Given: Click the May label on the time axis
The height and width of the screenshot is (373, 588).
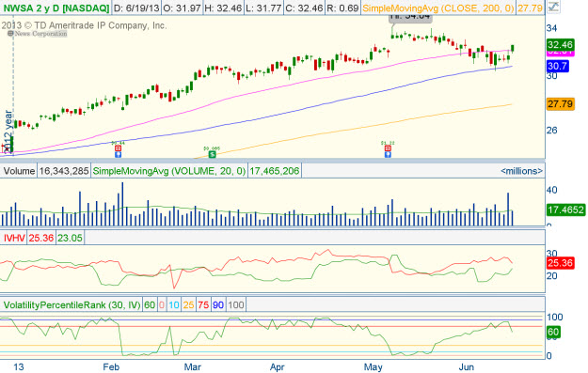Looking at the screenshot, I should (x=373, y=367).
